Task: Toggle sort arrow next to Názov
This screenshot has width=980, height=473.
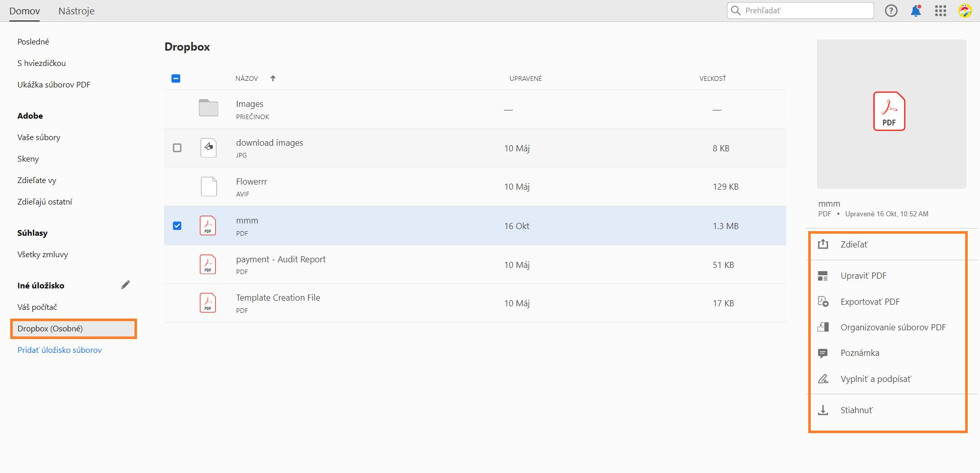Action: pyautogui.click(x=273, y=78)
